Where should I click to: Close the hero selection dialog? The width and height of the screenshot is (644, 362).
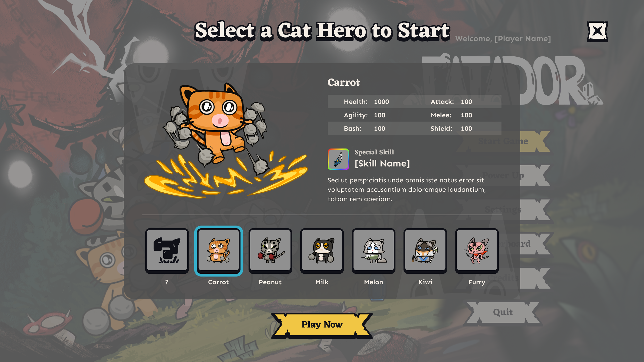597,31
